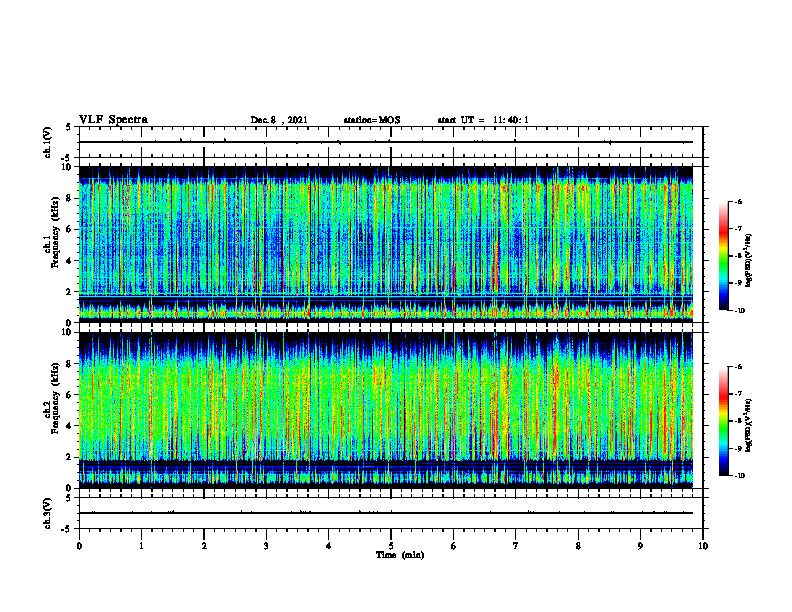Screen dimensions: 792x612
Task: Click the time axis tick label "8"
Action: (x=578, y=546)
